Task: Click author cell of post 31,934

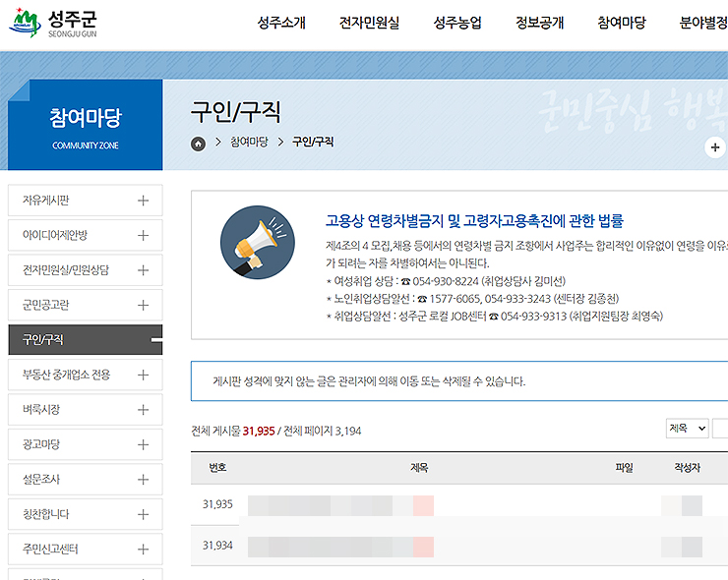Action: pyautogui.click(x=682, y=547)
